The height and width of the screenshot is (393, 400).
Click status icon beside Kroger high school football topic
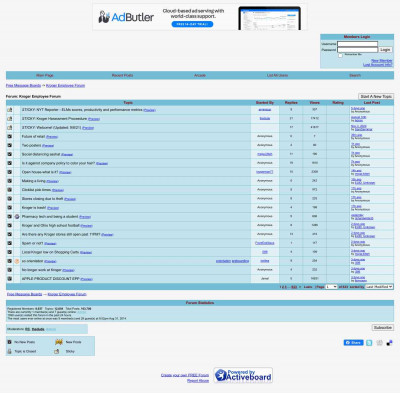point(9,225)
